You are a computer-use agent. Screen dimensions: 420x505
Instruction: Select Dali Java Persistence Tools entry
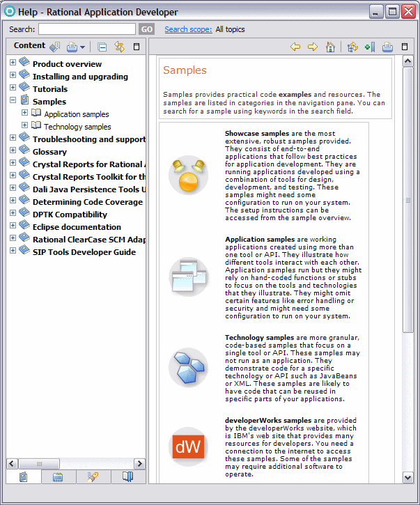coord(89,189)
